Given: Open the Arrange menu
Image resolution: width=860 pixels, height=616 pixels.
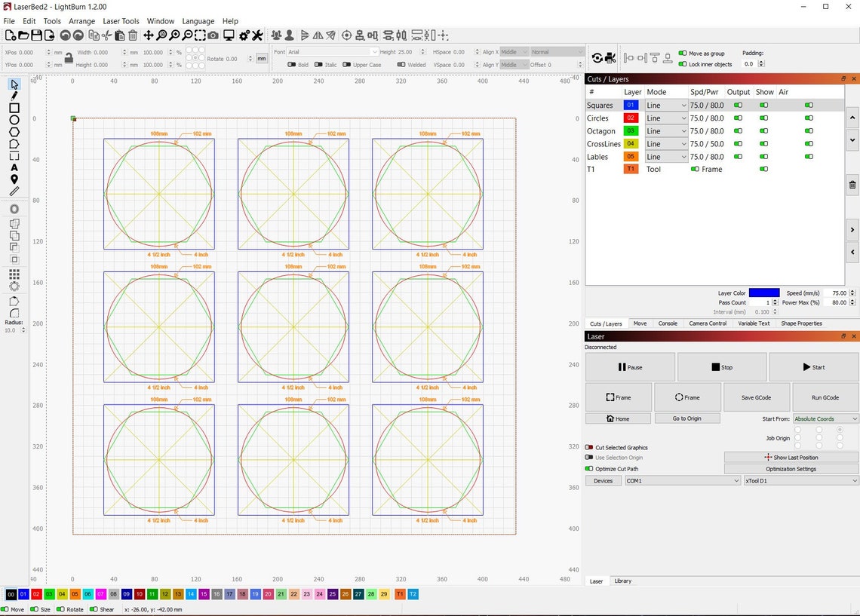Looking at the screenshot, I should pyautogui.click(x=81, y=20).
